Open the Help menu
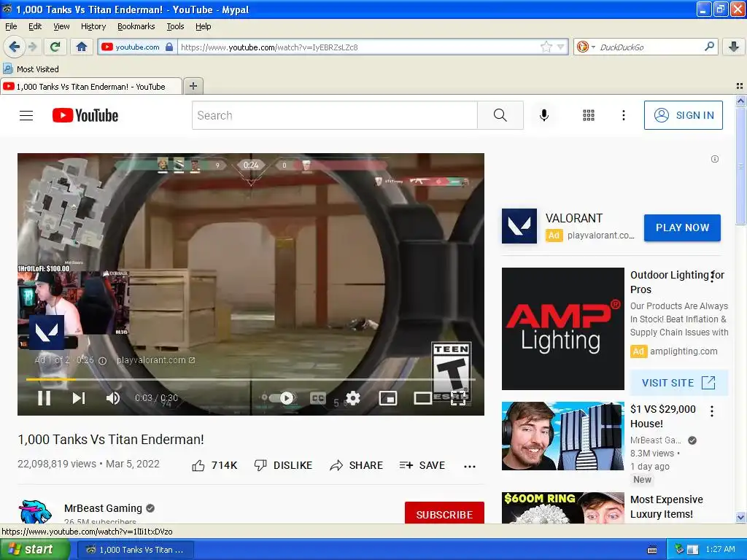The image size is (747, 560). click(x=204, y=26)
